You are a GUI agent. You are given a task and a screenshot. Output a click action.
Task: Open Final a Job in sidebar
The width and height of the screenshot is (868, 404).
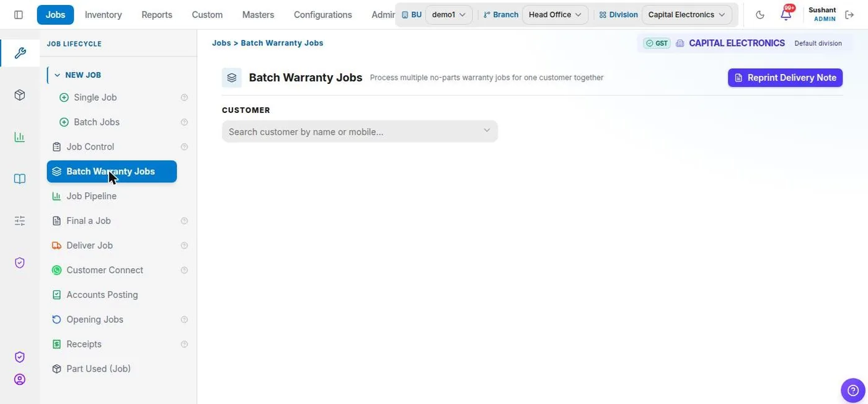(x=89, y=221)
